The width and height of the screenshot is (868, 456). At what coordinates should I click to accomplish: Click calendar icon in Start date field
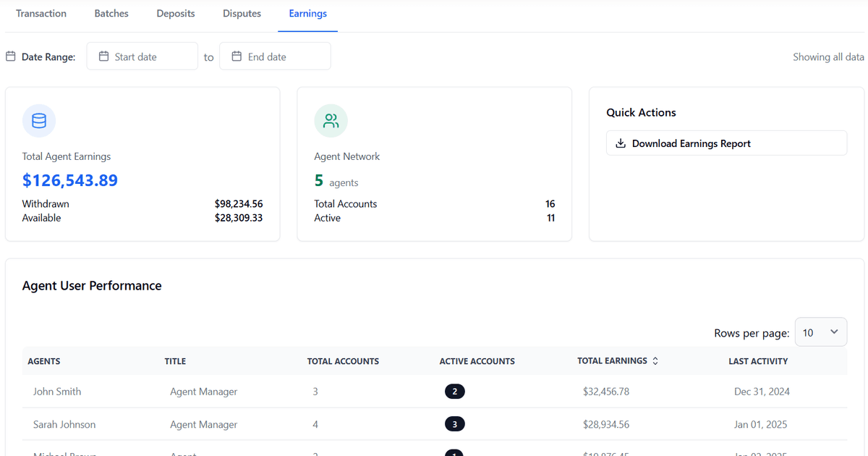[x=103, y=56]
